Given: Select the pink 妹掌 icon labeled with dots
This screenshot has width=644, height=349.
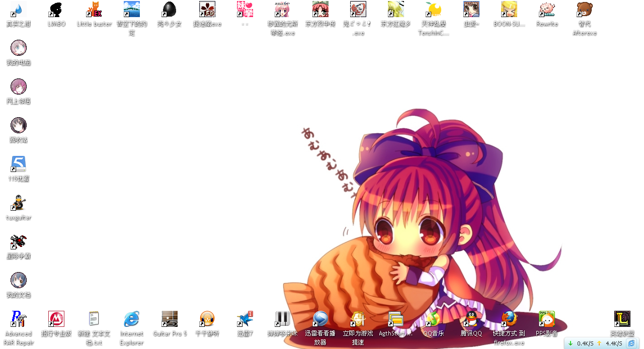Looking at the screenshot, I should (x=245, y=9).
